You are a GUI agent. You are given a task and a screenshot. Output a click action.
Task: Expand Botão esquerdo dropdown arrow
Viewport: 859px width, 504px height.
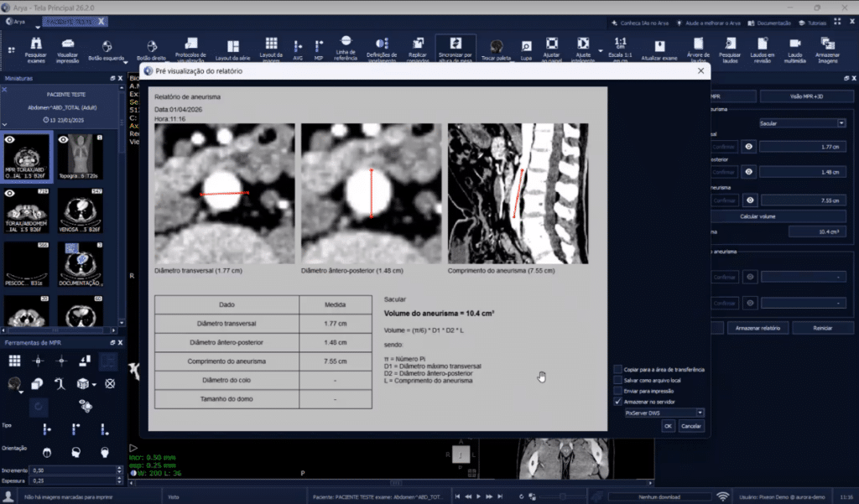tap(126, 62)
